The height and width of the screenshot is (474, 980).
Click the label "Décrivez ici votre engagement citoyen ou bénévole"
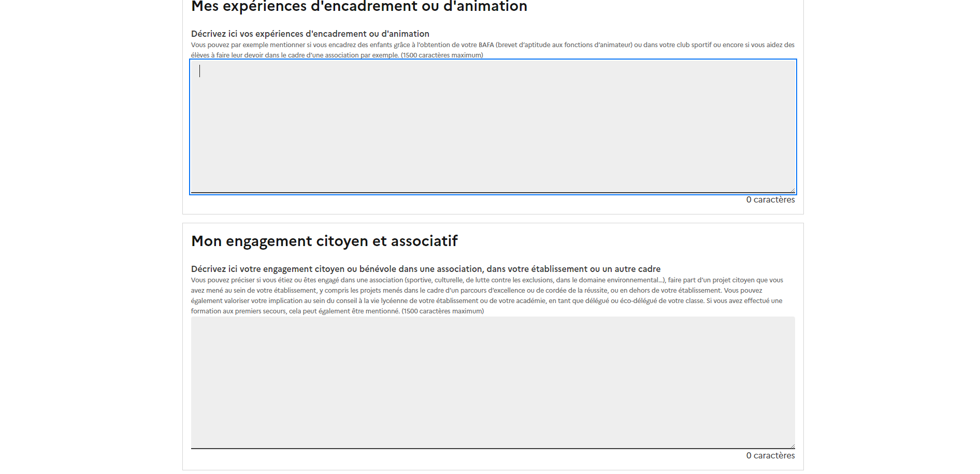click(425, 269)
